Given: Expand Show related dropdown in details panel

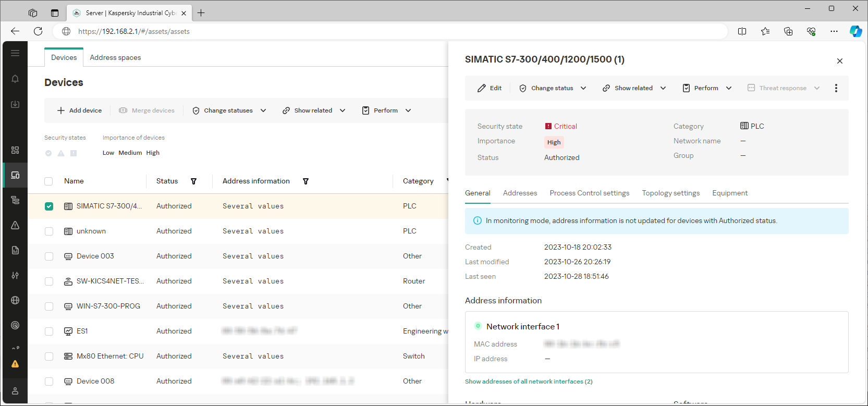Looking at the screenshot, I should 634,88.
